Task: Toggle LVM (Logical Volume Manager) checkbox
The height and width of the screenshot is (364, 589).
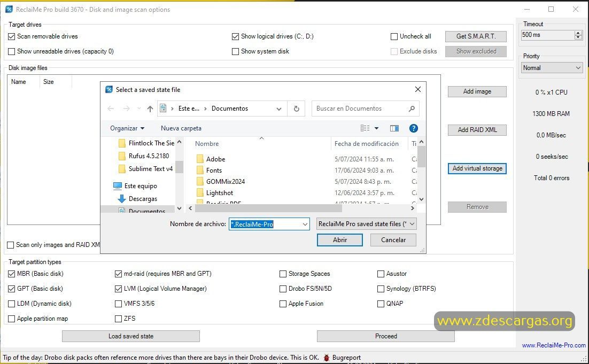Action: click(x=118, y=289)
